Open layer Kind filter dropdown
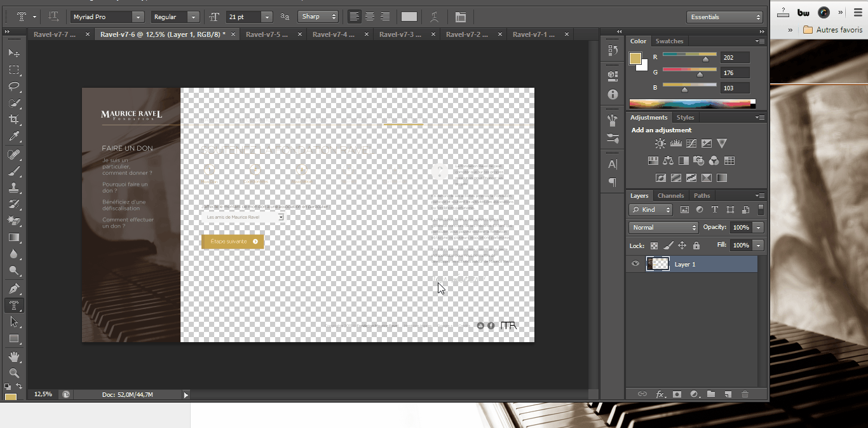 (651, 209)
